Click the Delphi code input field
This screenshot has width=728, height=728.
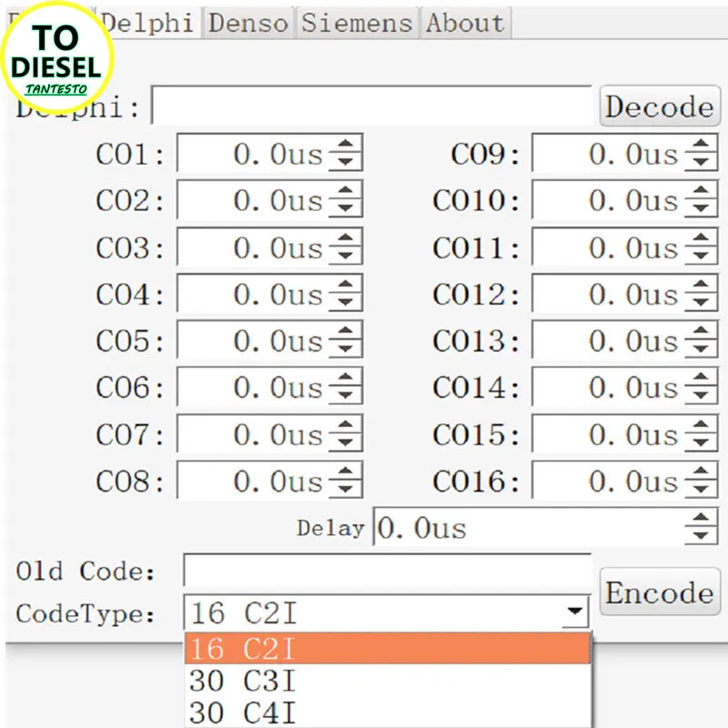pyautogui.click(x=371, y=106)
